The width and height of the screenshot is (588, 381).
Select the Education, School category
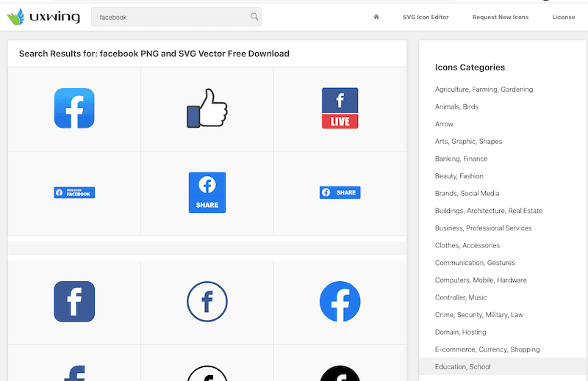(x=462, y=367)
